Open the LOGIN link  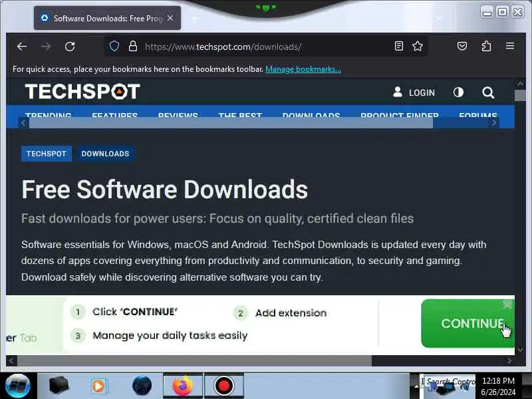(x=422, y=92)
